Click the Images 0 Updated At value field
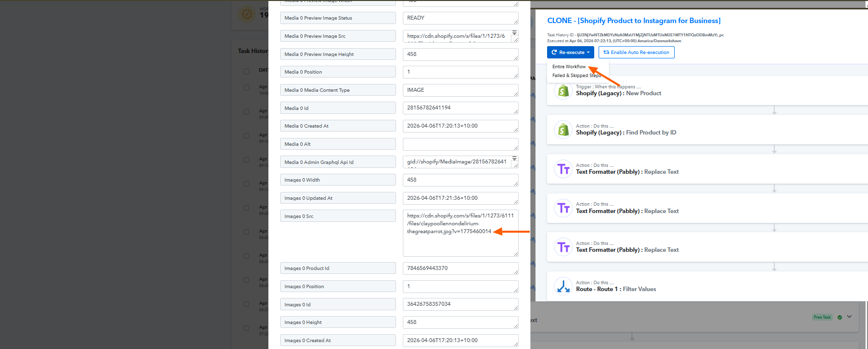The width and height of the screenshot is (868, 349). (460, 198)
